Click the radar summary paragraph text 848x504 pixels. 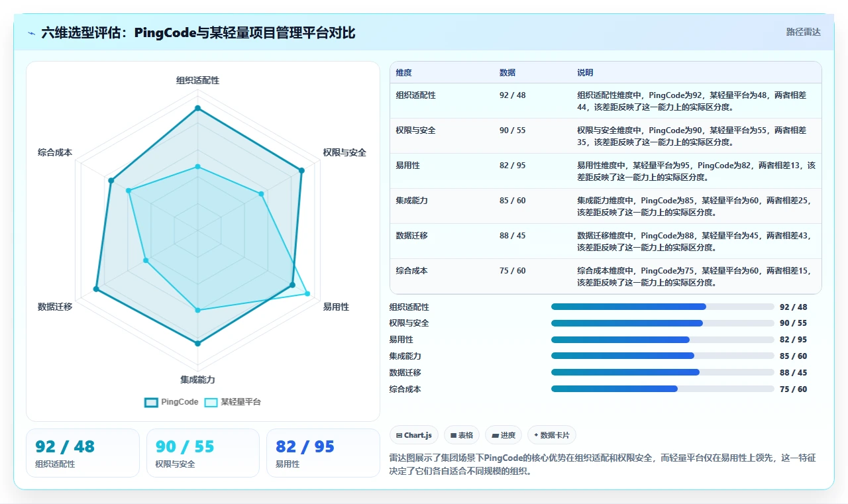tap(603, 465)
